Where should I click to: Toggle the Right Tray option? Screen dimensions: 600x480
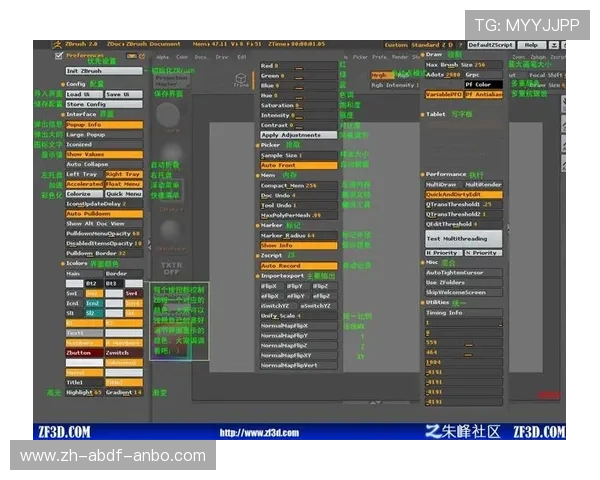124,174
